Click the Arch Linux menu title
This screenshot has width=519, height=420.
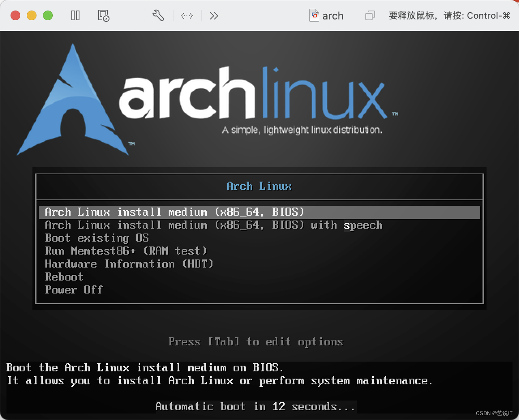click(259, 186)
